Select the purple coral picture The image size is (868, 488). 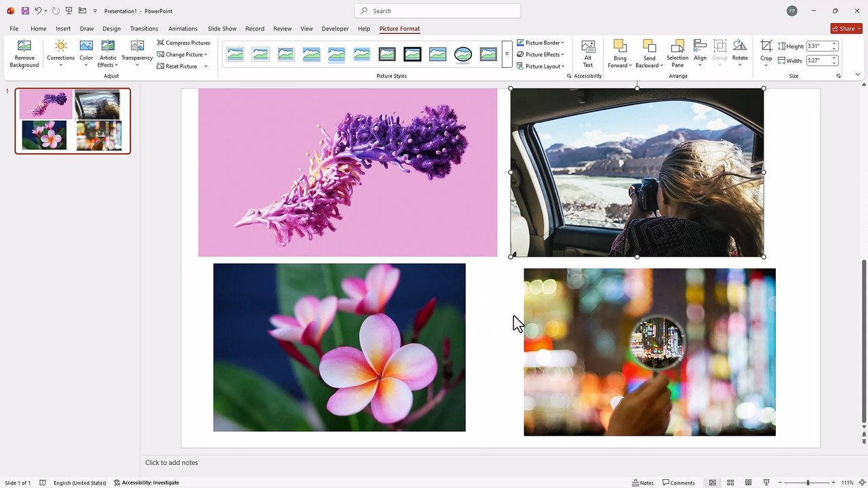click(x=347, y=172)
